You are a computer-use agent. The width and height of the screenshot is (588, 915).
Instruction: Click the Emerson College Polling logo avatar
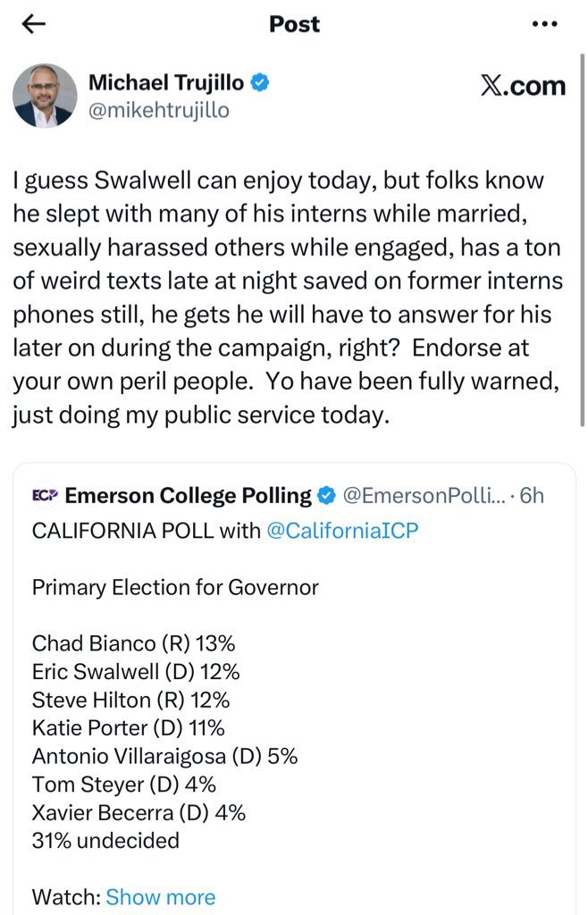tap(45, 495)
